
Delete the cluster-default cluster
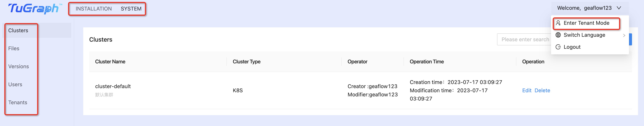tap(542, 90)
